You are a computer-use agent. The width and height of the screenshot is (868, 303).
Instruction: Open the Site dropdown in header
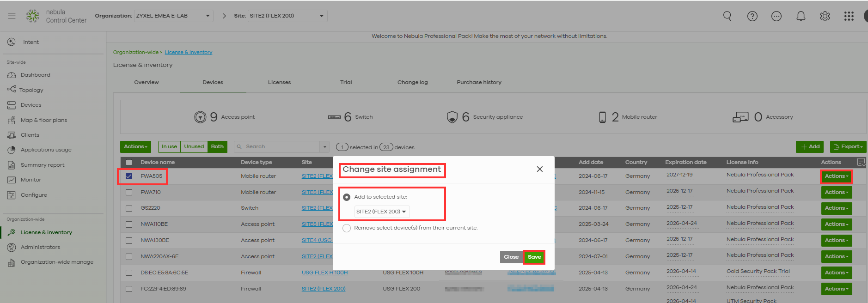tap(287, 16)
